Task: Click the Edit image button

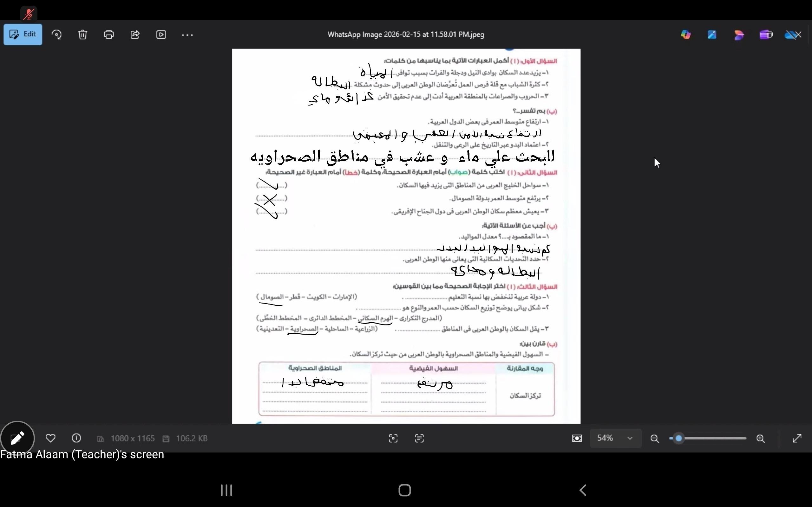Action: pyautogui.click(x=23, y=35)
